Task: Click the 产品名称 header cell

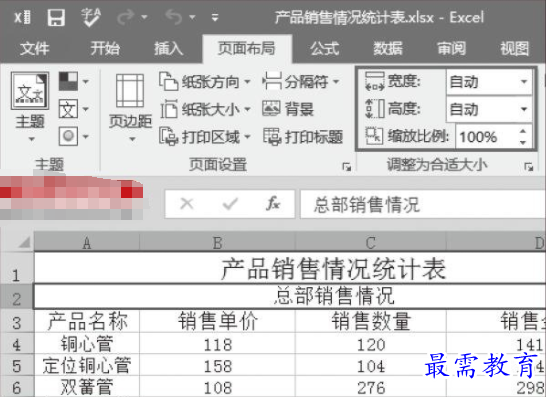Action: tap(87, 321)
